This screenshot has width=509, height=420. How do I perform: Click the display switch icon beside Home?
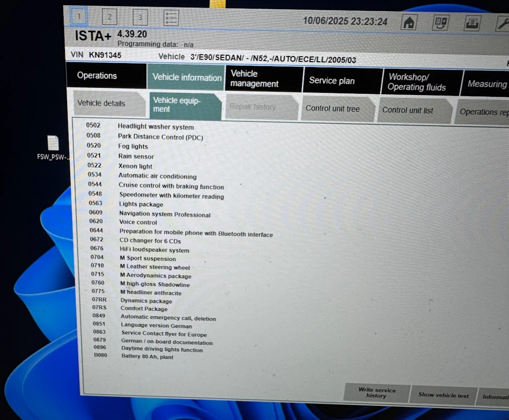click(x=440, y=23)
